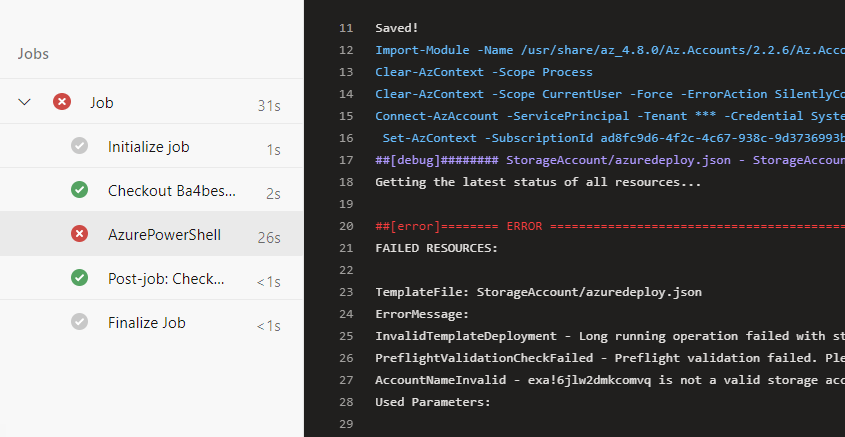
Task: Open the Finalize Job step
Action: coord(151,322)
